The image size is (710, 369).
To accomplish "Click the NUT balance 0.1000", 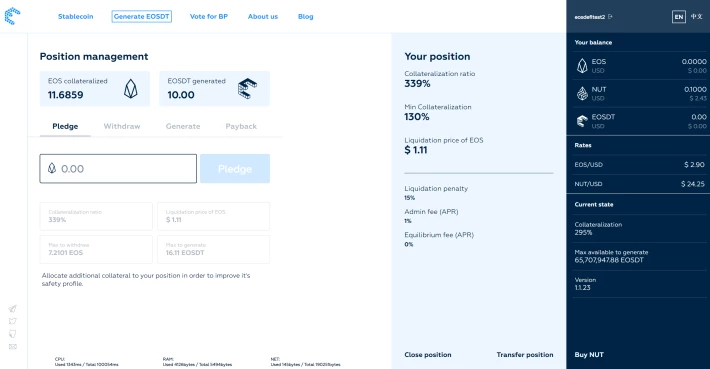I will point(695,90).
